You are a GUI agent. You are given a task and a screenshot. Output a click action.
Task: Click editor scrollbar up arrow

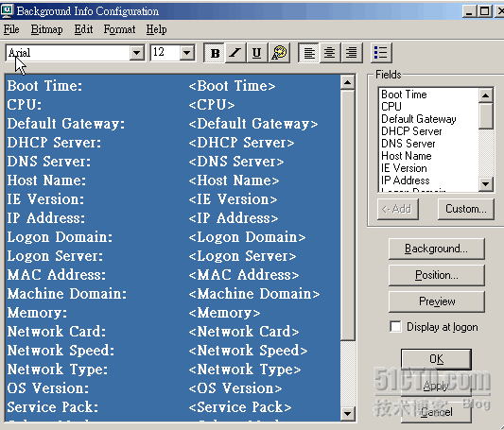(347, 83)
